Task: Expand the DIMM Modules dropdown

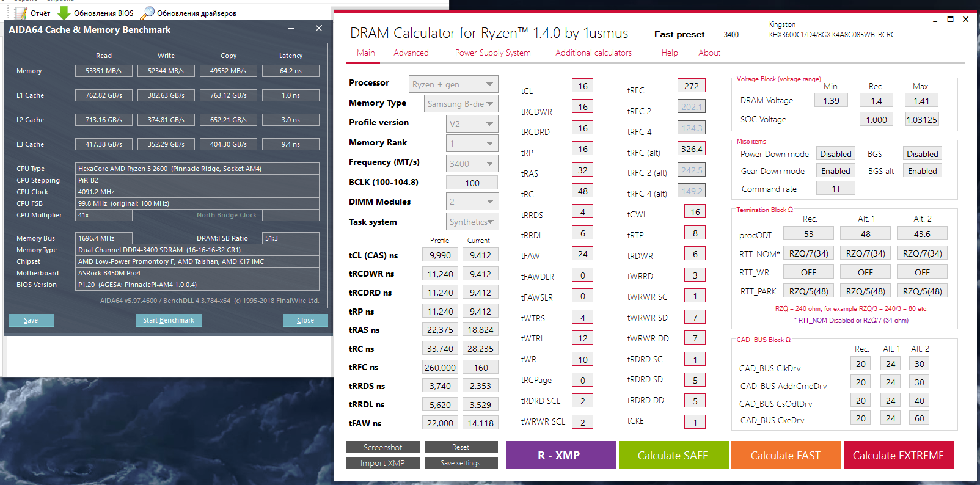Action: pos(472,202)
